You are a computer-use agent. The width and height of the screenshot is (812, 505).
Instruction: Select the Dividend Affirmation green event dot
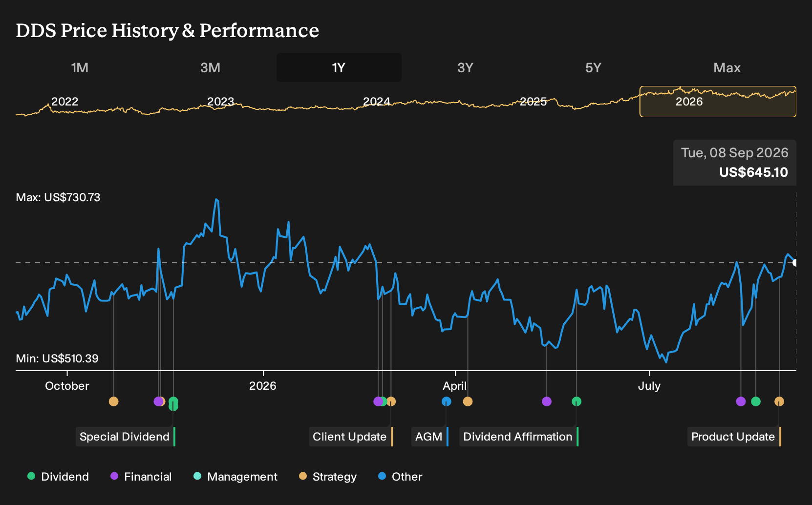click(x=577, y=401)
